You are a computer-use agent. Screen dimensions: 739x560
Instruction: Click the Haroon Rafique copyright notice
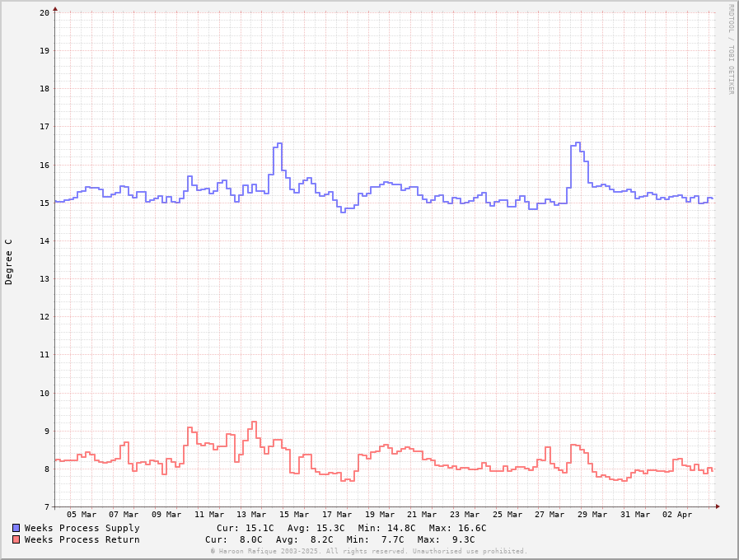368,551
